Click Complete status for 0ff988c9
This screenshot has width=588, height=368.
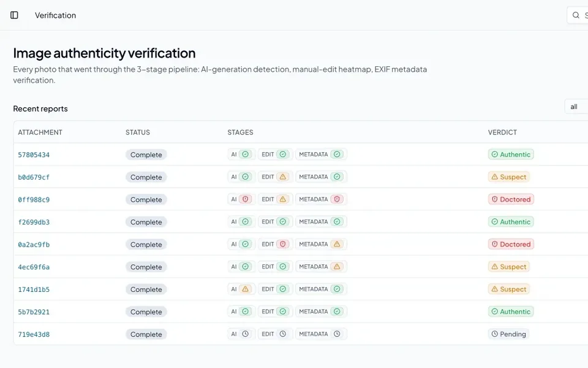coord(146,200)
